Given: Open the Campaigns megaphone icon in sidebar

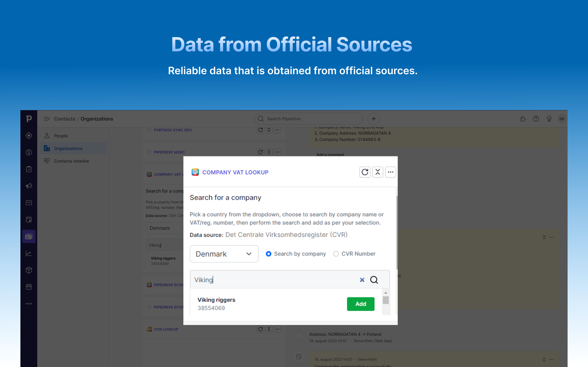Looking at the screenshot, I should (x=29, y=186).
